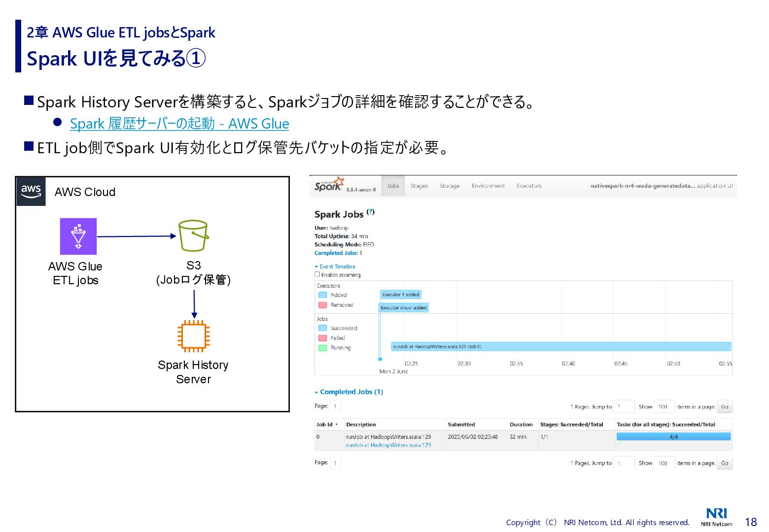Click the S3 bucket icon
769x532 pixels.
193,236
